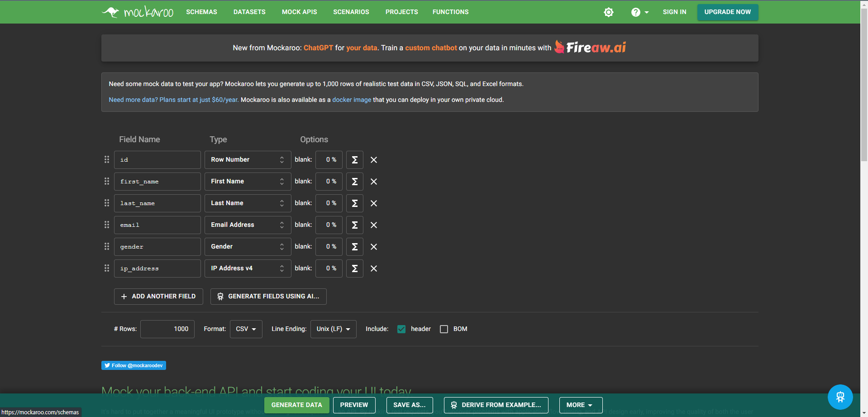This screenshot has width=868, height=417.
Task: Click the # Rows input box
Action: click(x=167, y=329)
